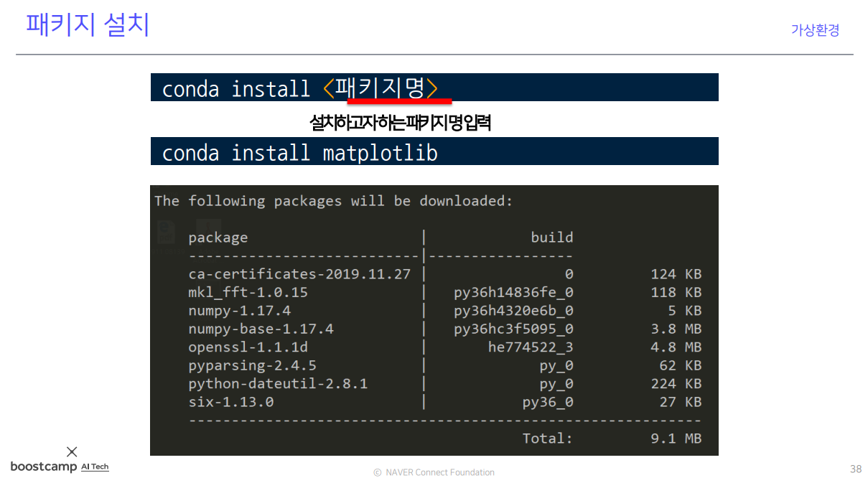
Task: Click the 9.1 MB total size
Action: pyautogui.click(x=676, y=439)
